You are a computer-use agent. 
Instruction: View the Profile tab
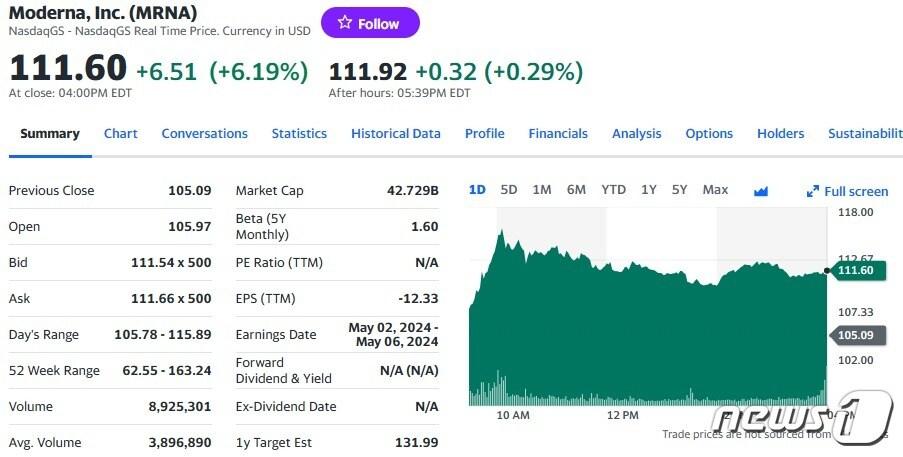pos(484,134)
